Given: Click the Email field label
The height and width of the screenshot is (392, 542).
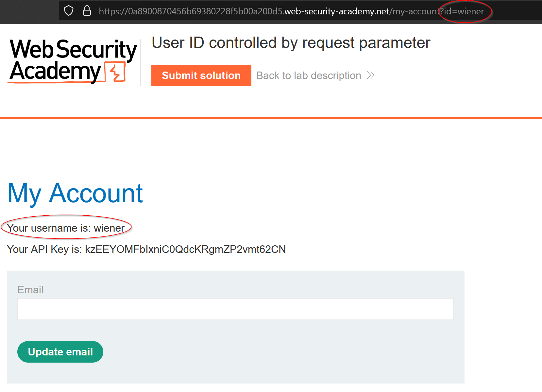Looking at the screenshot, I should (x=30, y=290).
